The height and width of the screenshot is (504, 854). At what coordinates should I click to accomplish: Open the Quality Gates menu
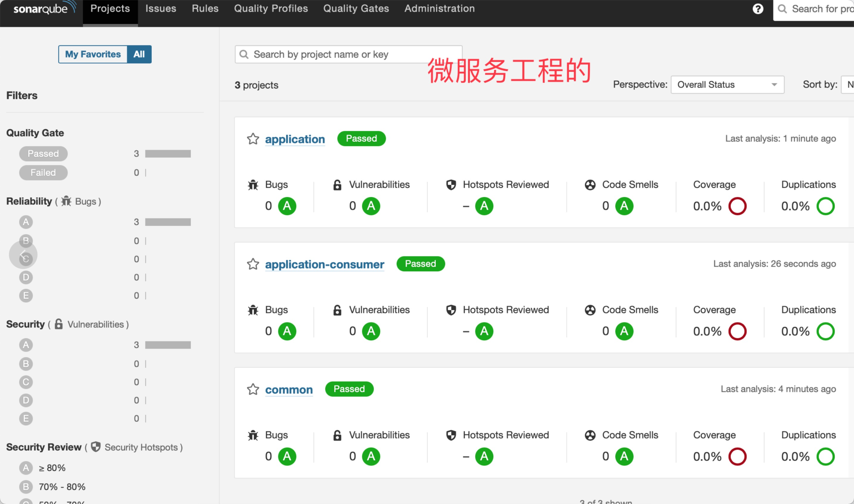tap(356, 8)
